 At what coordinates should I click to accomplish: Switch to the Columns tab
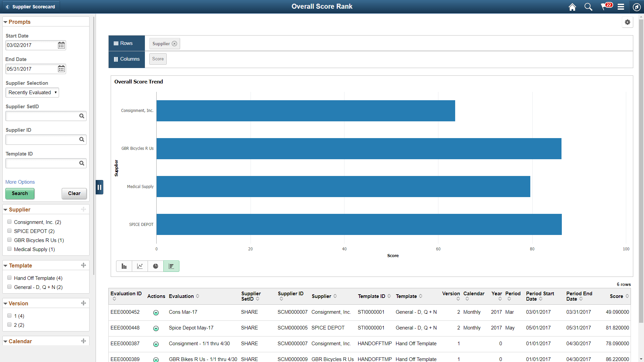pyautogui.click(x=126, y=59)
